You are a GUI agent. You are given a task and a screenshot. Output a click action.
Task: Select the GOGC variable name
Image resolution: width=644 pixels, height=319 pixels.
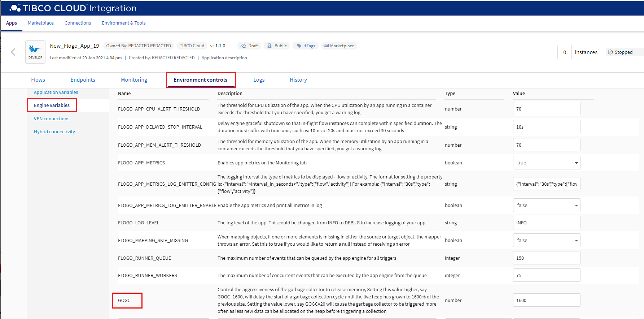[x=124, y=301]
